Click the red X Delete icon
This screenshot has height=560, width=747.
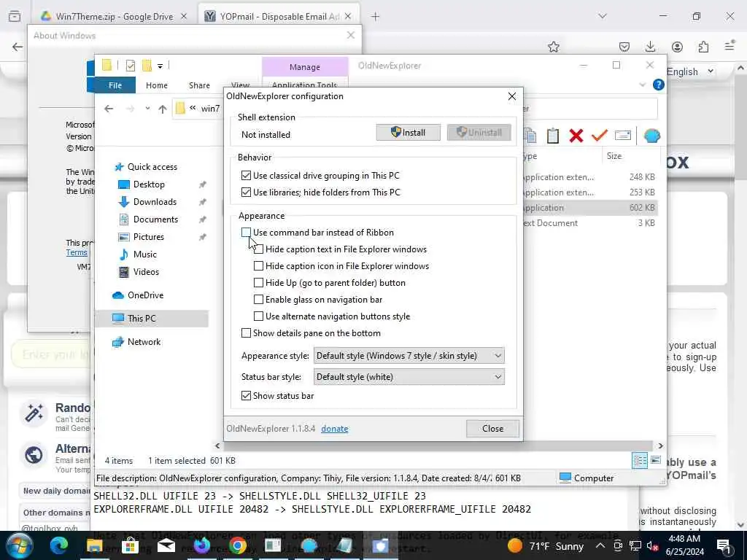click(576, 136)
